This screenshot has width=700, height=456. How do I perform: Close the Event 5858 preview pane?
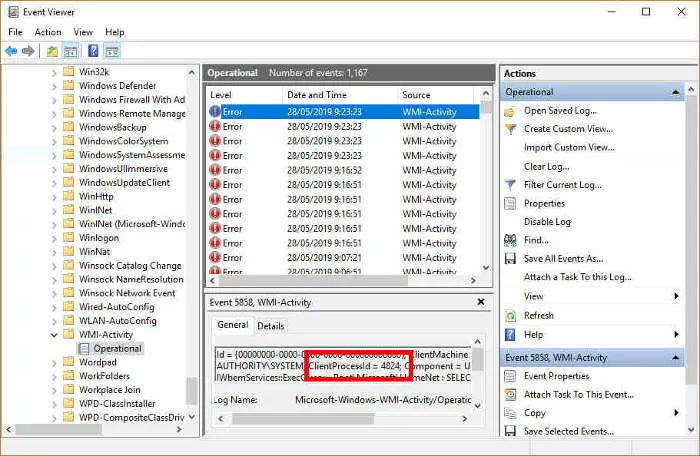pos(481,302)
